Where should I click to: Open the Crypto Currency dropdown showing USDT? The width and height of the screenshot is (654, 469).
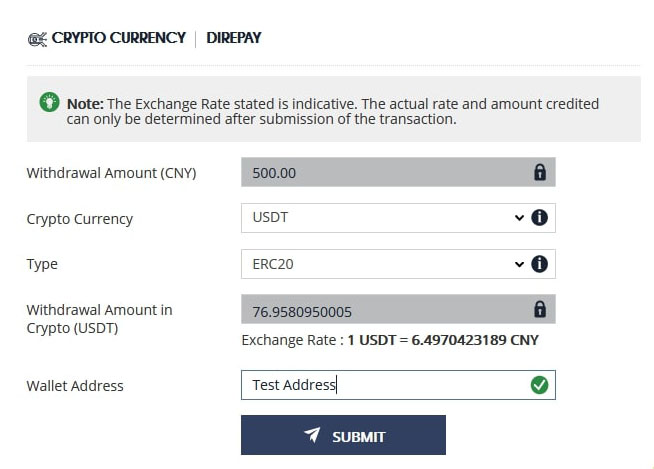pyautogui.click(x=384, y=218)
